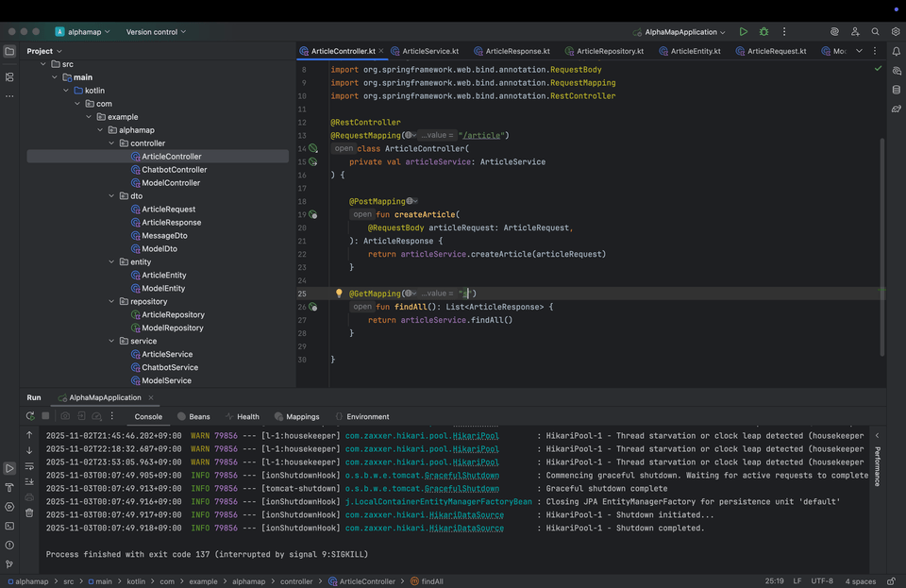Run AlphaMapApplication with the green play button
The image size is (906, 588).
click(x=744, y=31)
